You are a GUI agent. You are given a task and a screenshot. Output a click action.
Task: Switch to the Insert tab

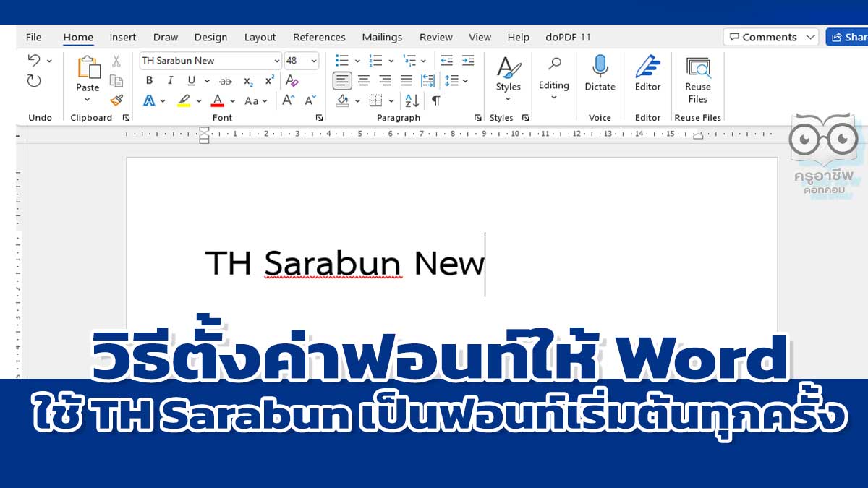(123, 37)
